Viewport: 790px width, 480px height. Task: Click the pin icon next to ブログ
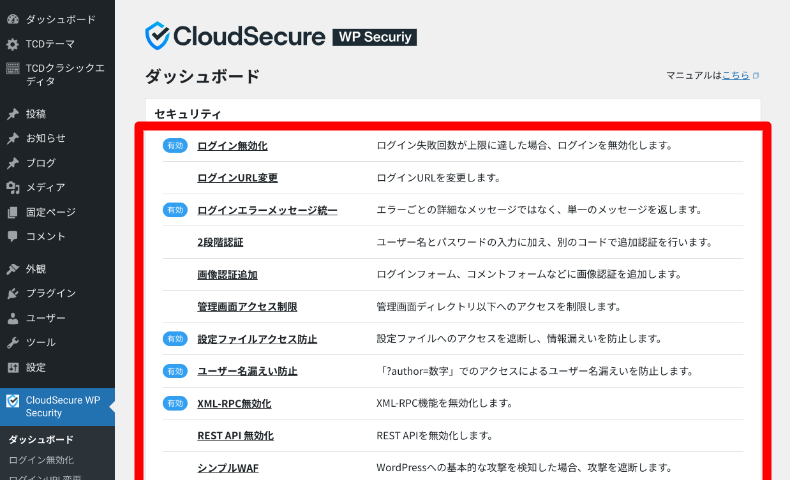pos(13,163)
